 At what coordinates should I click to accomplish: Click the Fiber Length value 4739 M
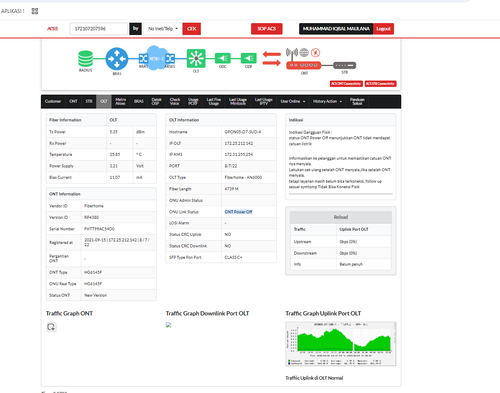[x=231, y=189]
